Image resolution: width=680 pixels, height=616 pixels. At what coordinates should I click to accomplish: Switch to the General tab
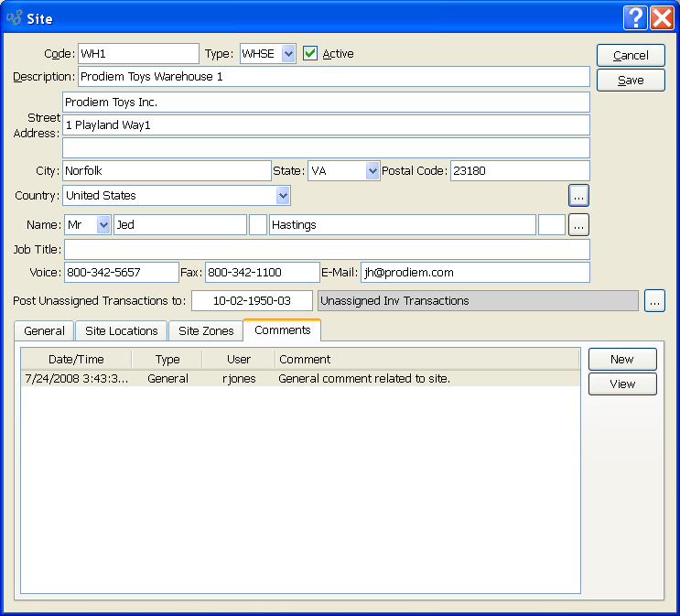click(x=44, y=331)
